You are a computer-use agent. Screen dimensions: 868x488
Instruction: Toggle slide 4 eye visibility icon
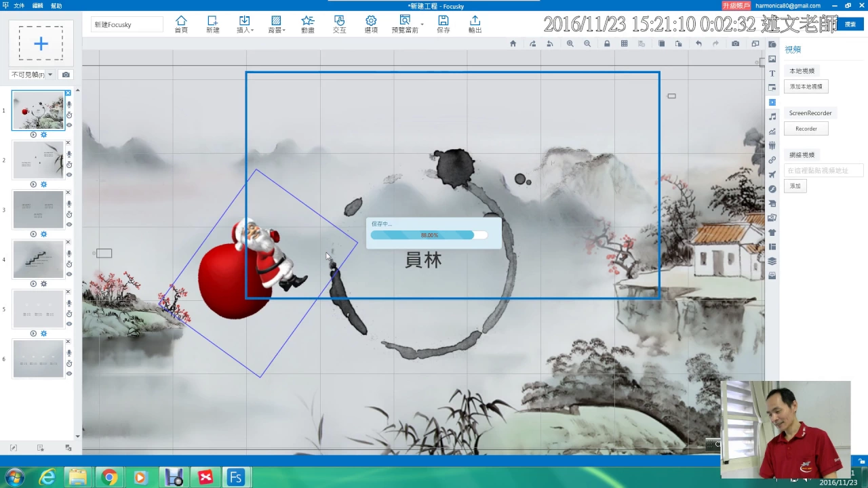(68, 274)
